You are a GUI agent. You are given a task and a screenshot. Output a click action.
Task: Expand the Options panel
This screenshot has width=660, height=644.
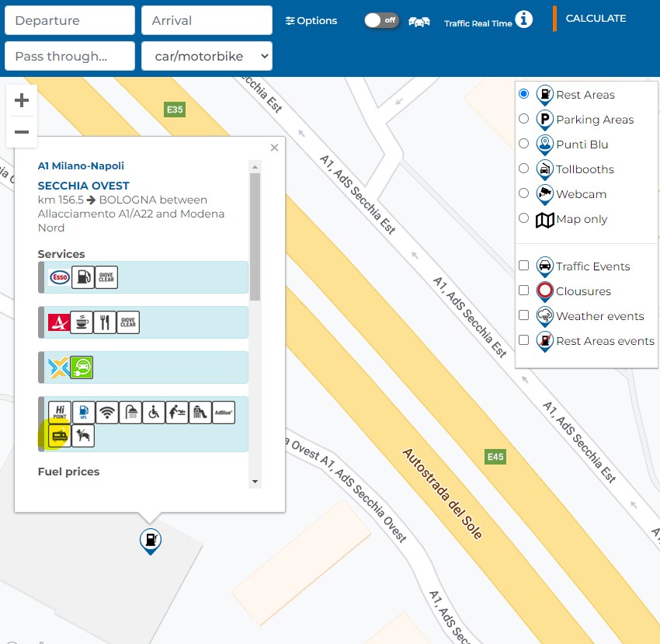311,21
